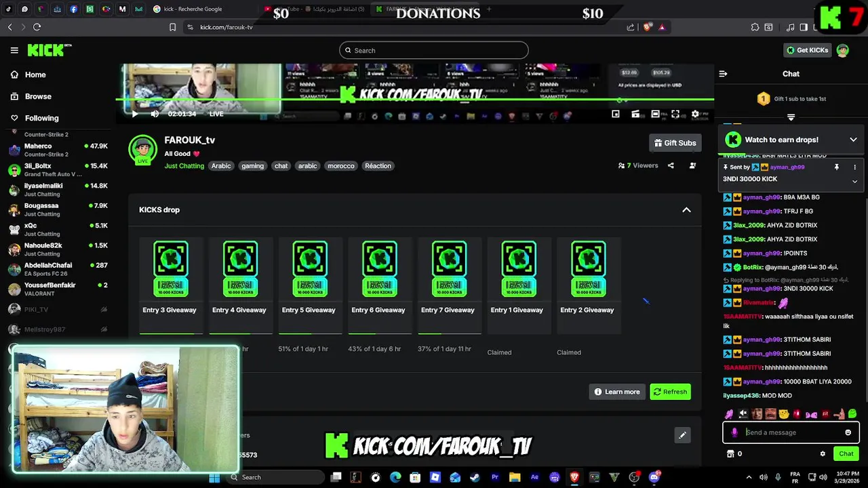Click the Get KICKs button

807,50
